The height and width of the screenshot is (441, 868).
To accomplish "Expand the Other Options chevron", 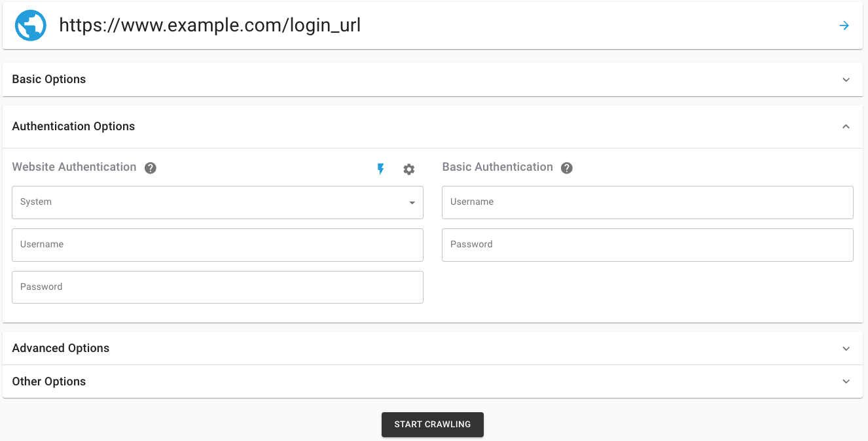I will [846, 381].
